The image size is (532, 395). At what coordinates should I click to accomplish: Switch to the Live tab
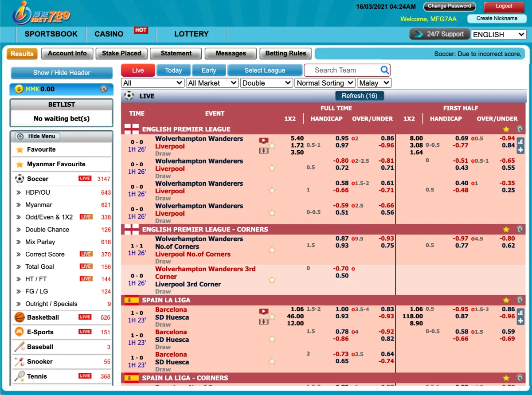point(138,70)
